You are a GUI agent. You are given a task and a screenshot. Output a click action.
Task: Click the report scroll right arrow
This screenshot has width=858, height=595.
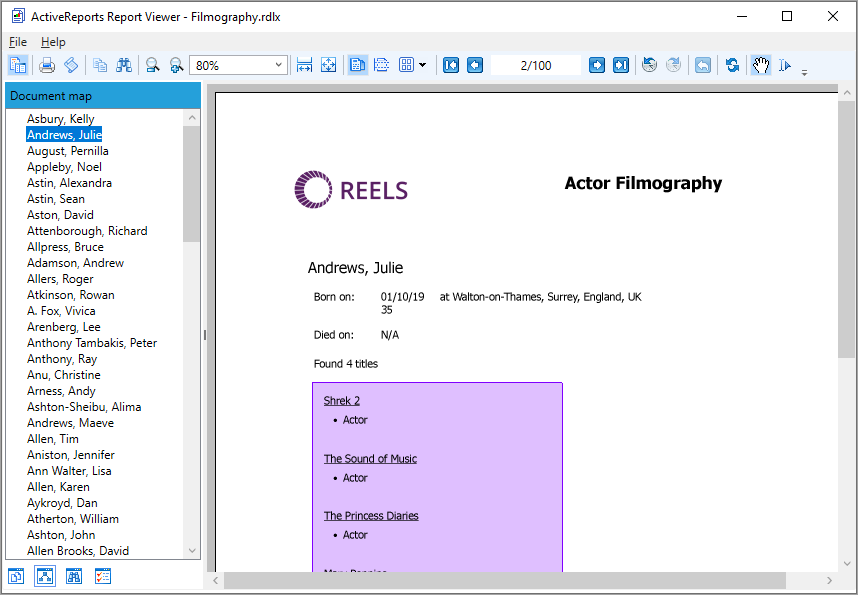(830, 580)
